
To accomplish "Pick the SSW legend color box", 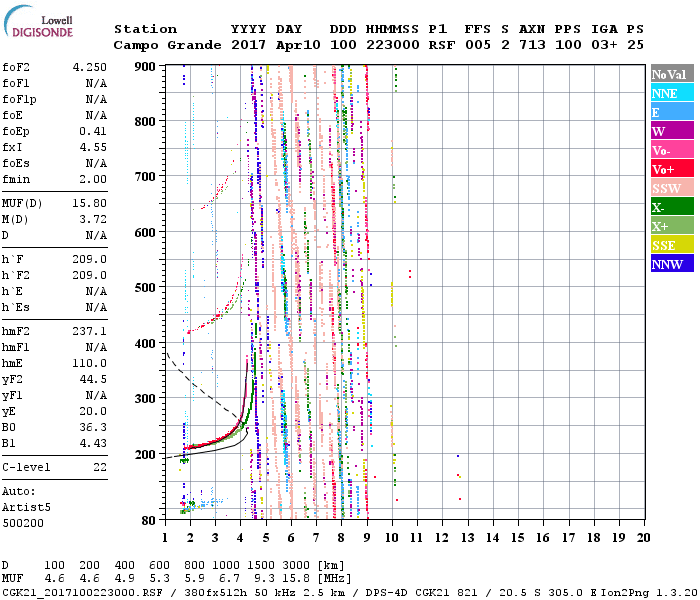I will 672,188.
